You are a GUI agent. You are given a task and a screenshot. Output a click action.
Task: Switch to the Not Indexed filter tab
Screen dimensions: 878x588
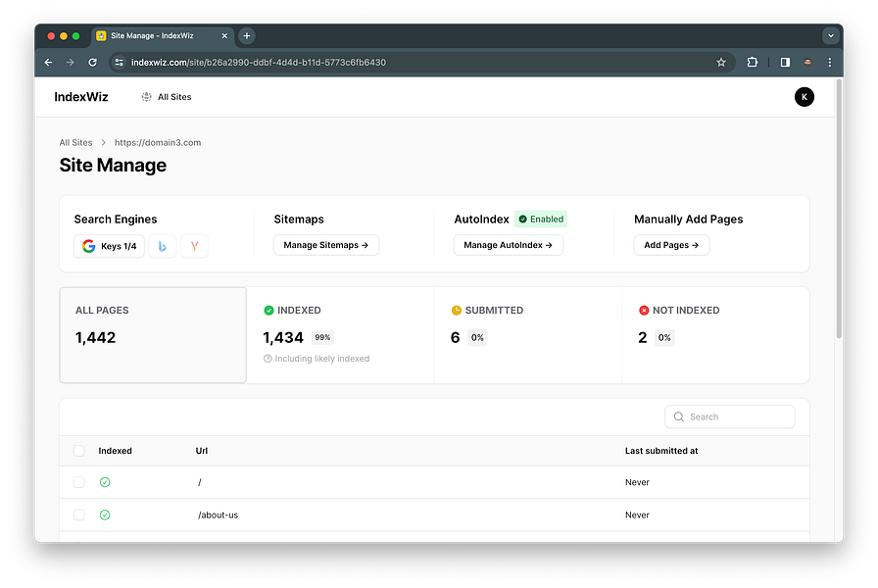coord(715,335)
